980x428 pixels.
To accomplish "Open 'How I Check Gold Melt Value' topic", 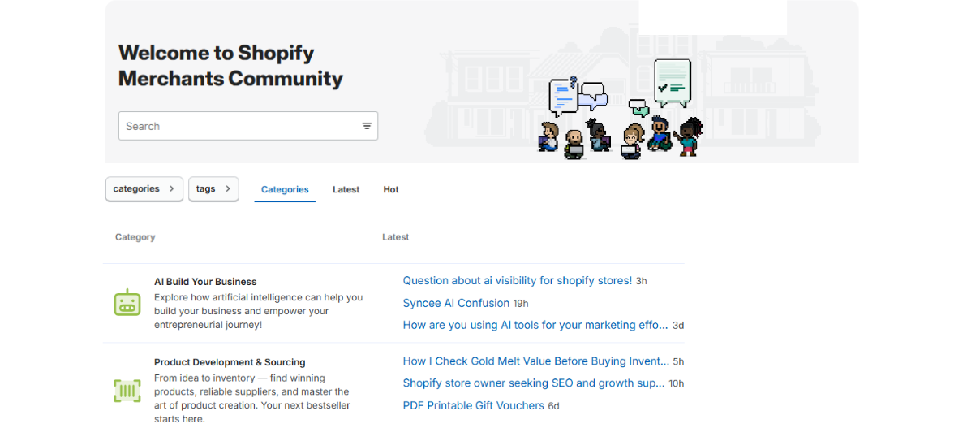I will pyautogui.click(x=535, y=361).
